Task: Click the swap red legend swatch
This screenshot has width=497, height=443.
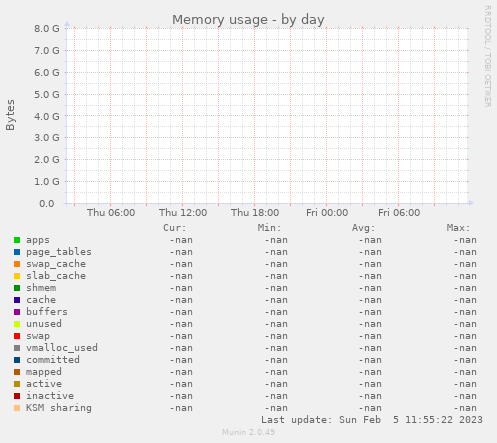Action: coord(17,336)
